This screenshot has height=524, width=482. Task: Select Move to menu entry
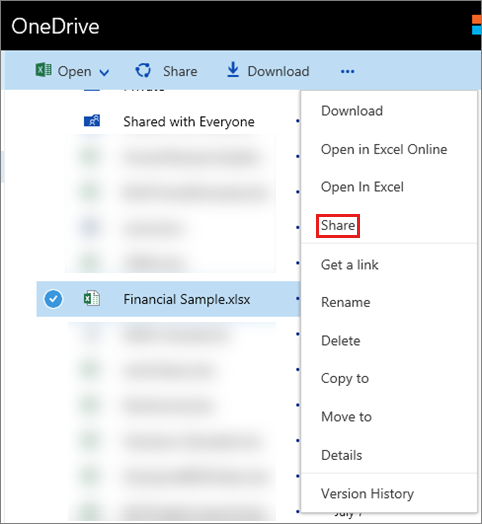coord(346,417)
